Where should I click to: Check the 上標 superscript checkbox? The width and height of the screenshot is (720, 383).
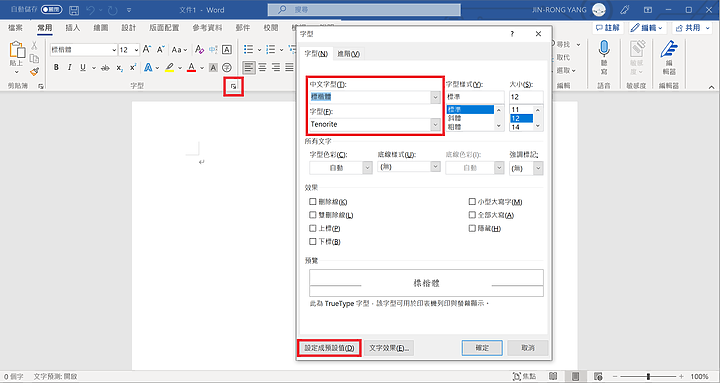[313, 228]
